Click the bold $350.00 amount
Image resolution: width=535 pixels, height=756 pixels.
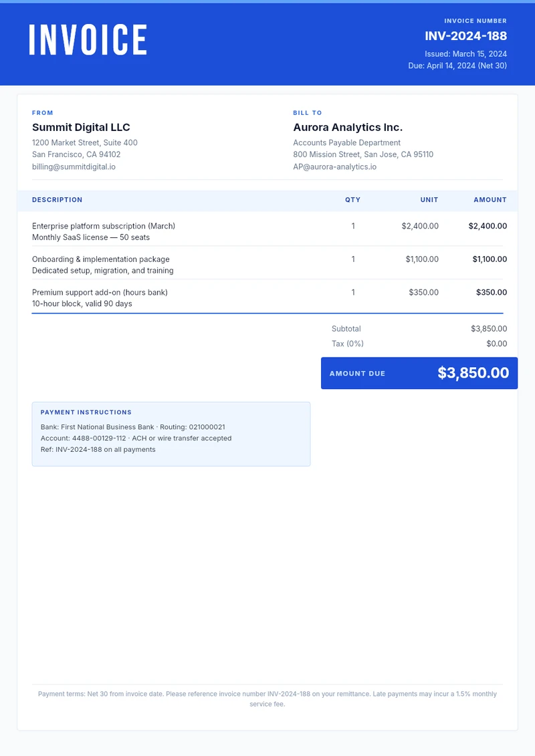pos(492,293)
